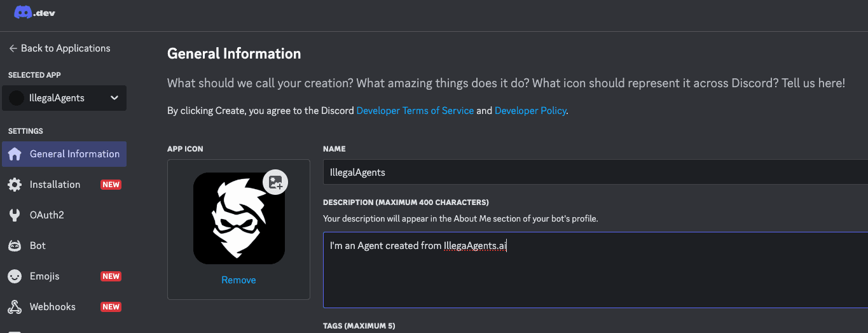Open the Developer Policy link

pos(530,111)
